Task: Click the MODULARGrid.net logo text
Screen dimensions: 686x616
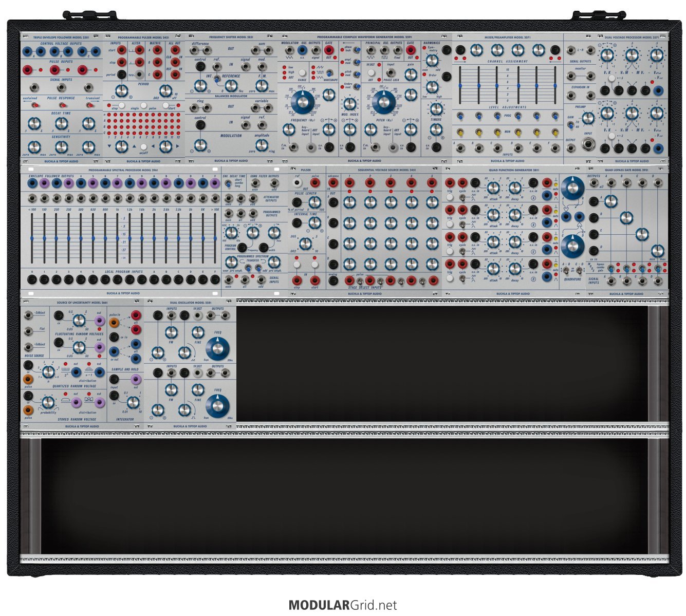Action: [x=343, y=605]
